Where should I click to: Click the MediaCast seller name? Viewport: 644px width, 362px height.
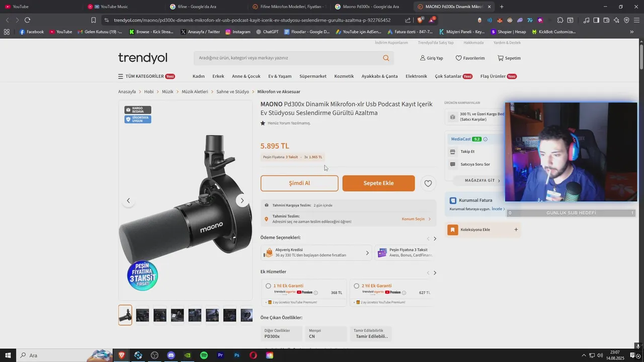(461, 139)
